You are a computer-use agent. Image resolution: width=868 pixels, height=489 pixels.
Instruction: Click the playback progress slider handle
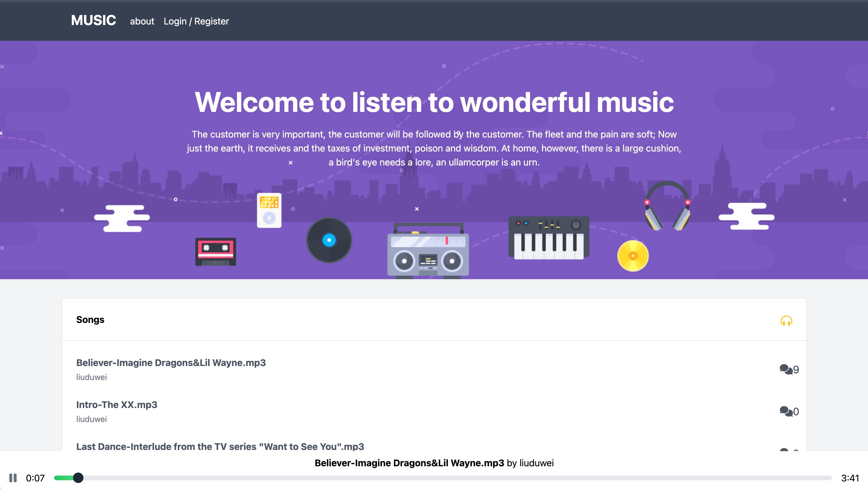coord(78,478)
